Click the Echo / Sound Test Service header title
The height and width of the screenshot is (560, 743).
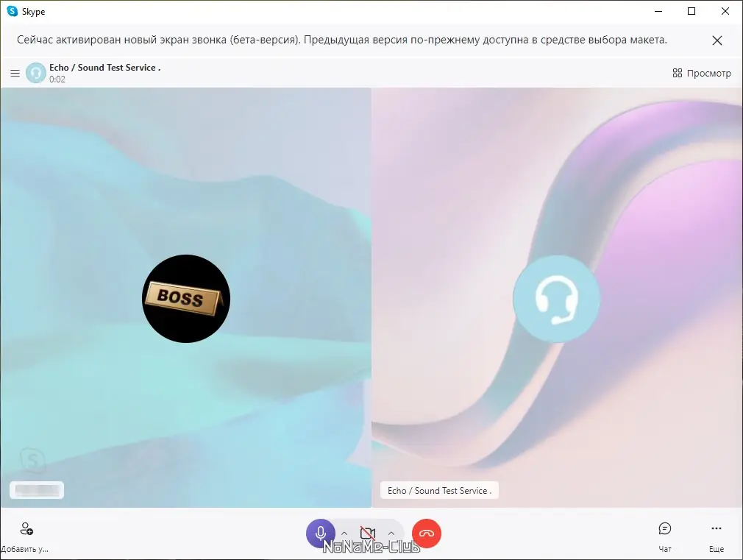(x=104, y=68)
